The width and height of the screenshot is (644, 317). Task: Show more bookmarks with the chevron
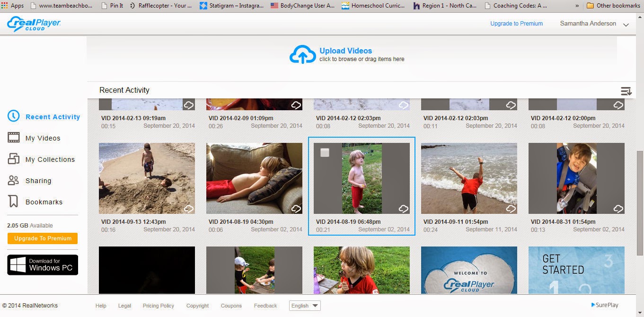[577, 6]
